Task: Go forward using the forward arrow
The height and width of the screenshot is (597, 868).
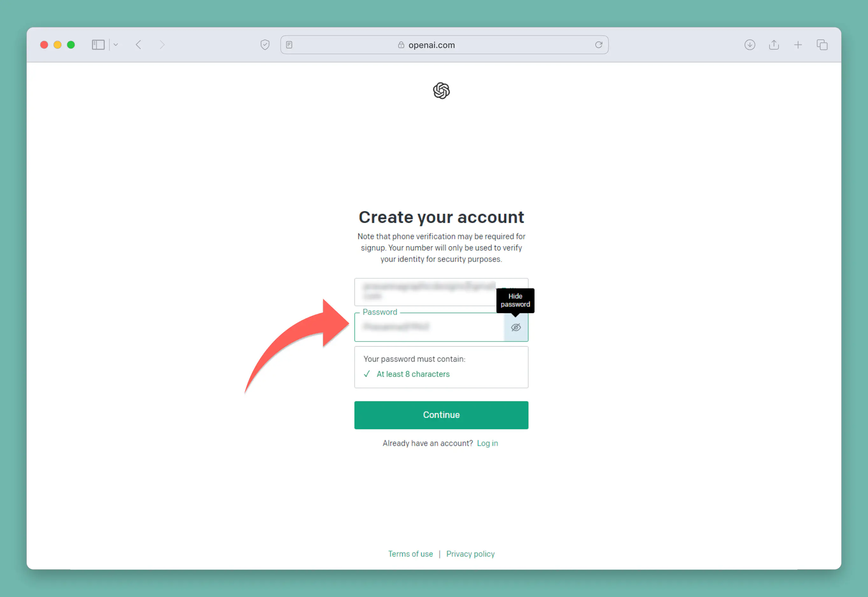Action: coord(162,45)
